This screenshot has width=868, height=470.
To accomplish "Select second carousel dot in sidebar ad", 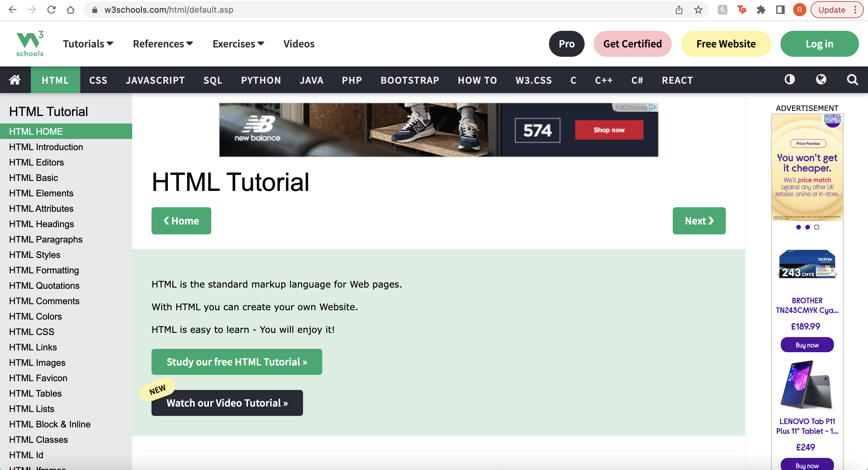I will (807, 227).
